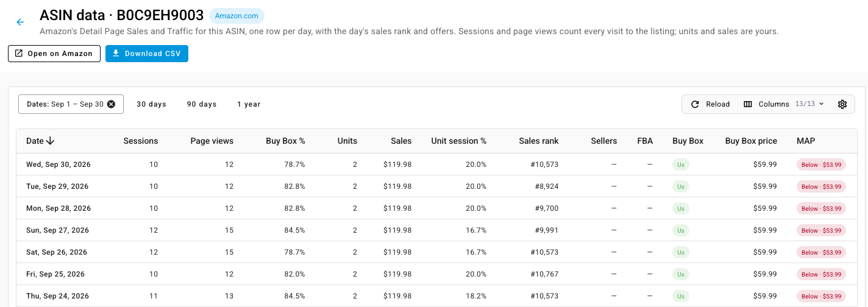Select the Tue, Sep 29, 2026 row date
Viewport: 868px width, 307px height.
pyautogui.click(x=57, y=186)
